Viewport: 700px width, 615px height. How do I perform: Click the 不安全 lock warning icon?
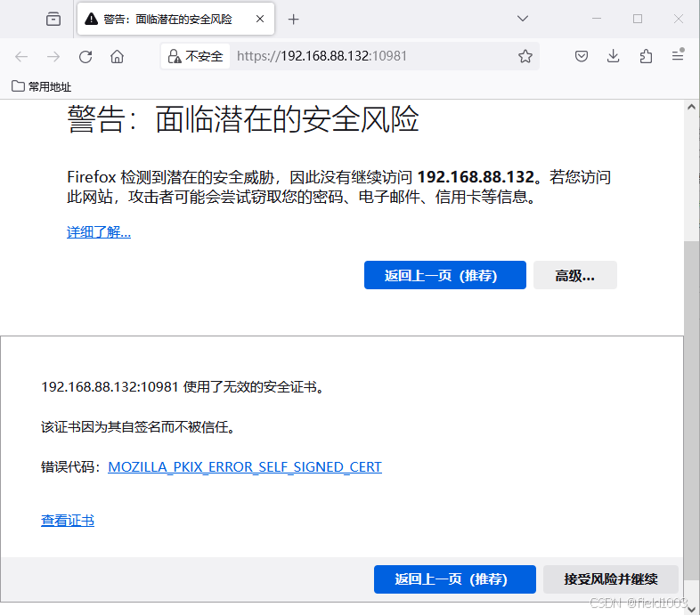click(195, 56)
